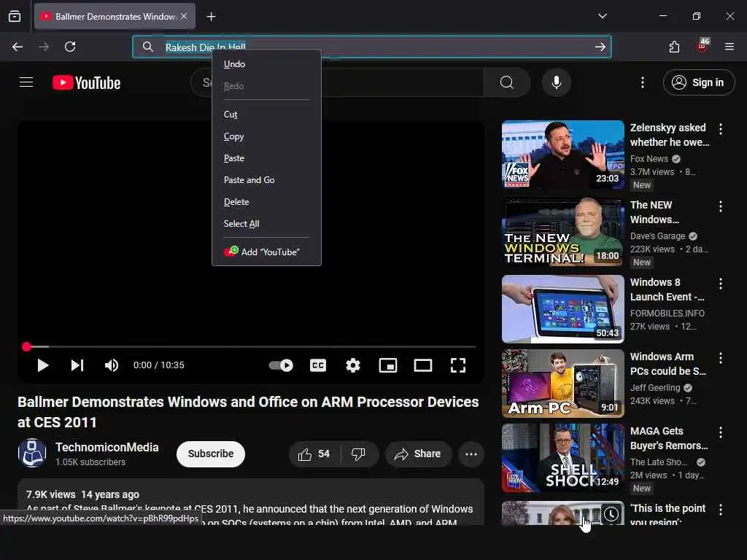
Task: Enable miniplayer mode
Action: pos(388,365)
